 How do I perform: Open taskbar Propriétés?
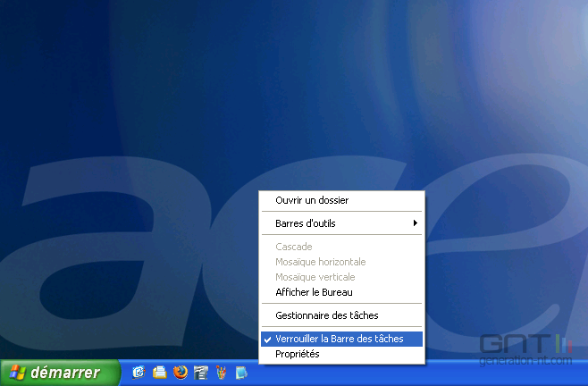pos(341,354)
